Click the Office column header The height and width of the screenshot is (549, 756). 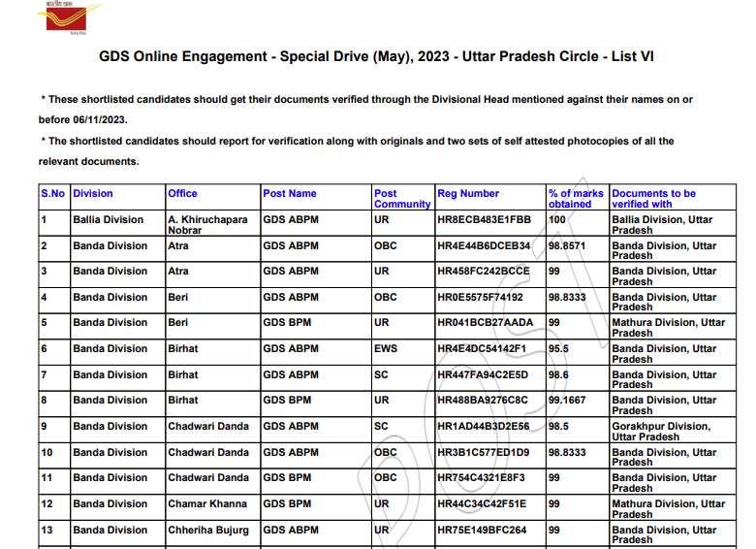point(182,193)
